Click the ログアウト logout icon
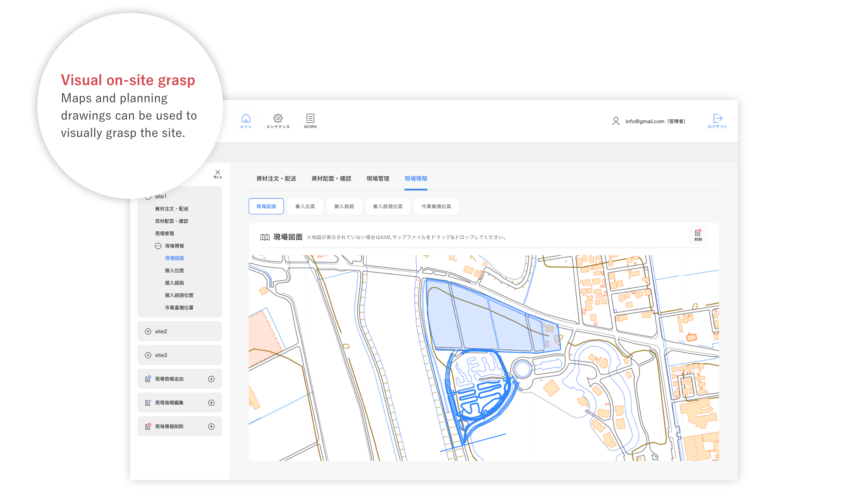868x493 pixels. [x=717, y=118]
